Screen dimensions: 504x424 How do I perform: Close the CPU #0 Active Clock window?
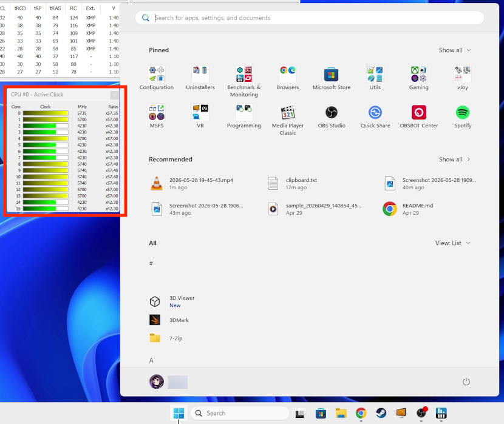point(114,95)
